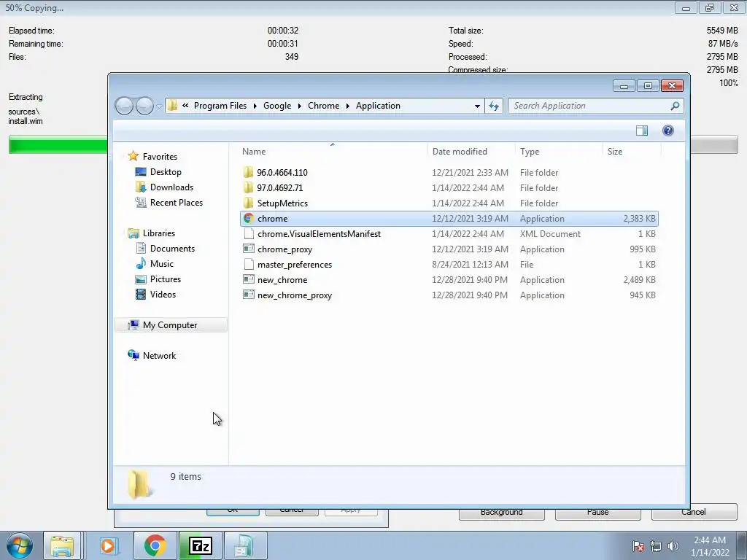
Task: Click the refresh icon next to address bar
Action: [494, 106]
